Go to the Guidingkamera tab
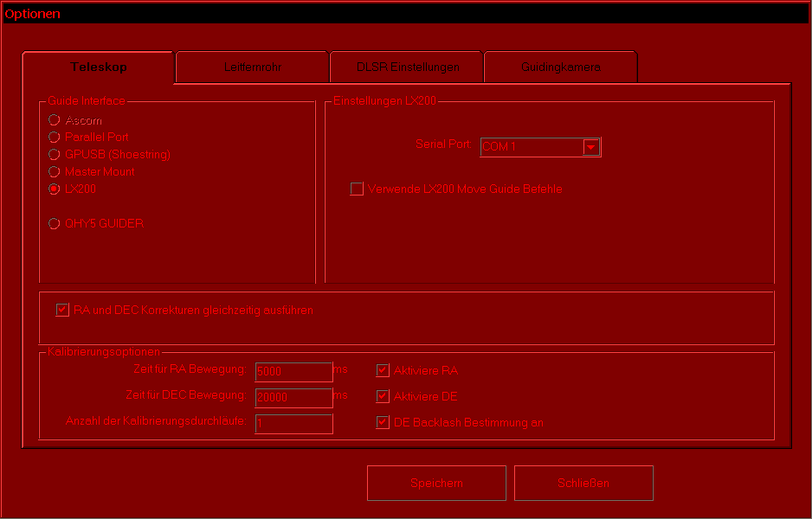The width and height of the screenshot is (812, 519). 560,67
